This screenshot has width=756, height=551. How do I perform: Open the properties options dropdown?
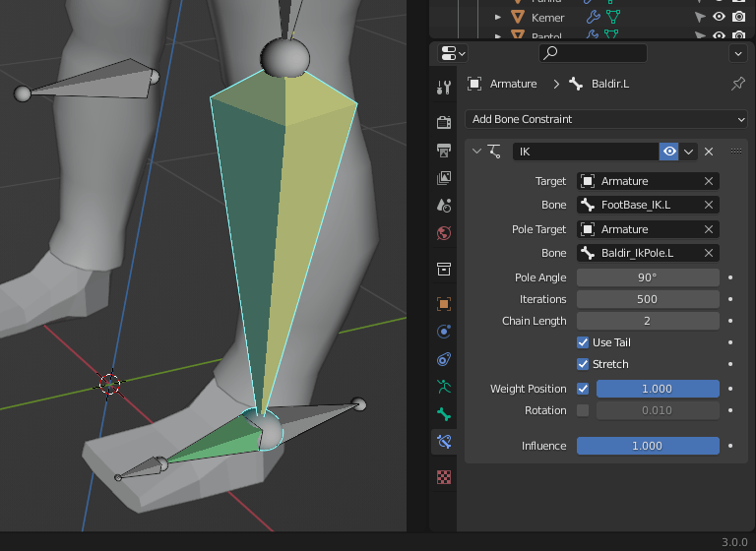pyautogui.click(x=738, y=53)
